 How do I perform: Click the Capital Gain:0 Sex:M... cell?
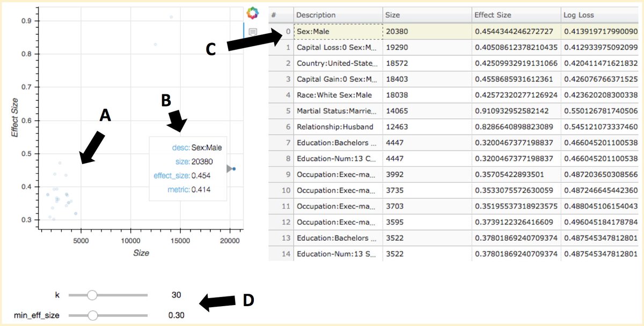click(338, 79)
